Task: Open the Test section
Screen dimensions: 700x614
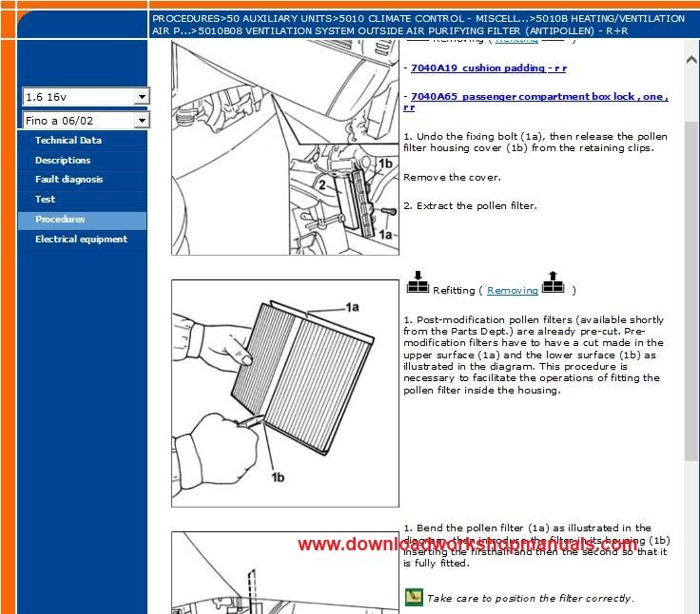Action: tap(45, 200)
